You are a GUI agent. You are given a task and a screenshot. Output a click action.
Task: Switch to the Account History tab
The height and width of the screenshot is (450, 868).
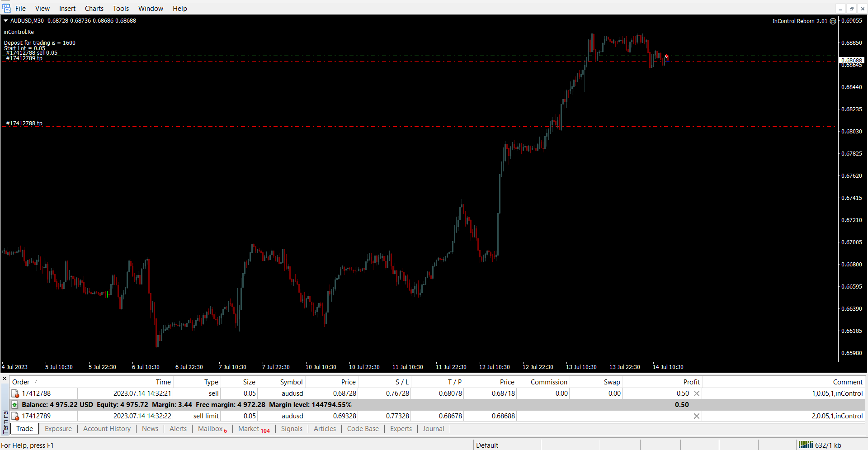[x=107, y=429]
